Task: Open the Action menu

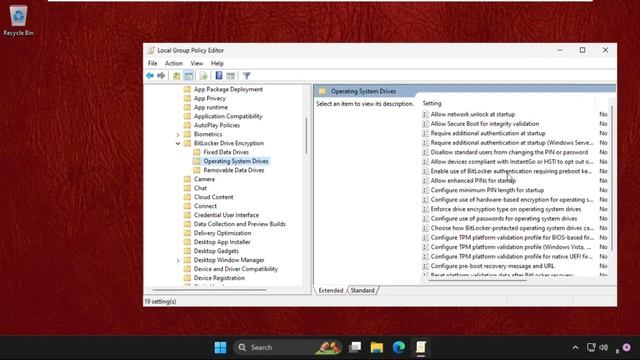Action: 174,63
